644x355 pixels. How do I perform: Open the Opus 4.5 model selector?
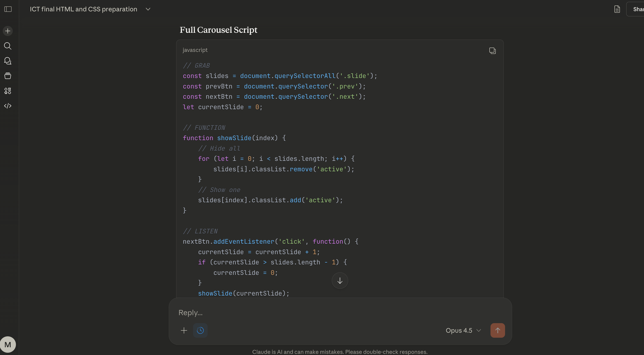[463, 330]
